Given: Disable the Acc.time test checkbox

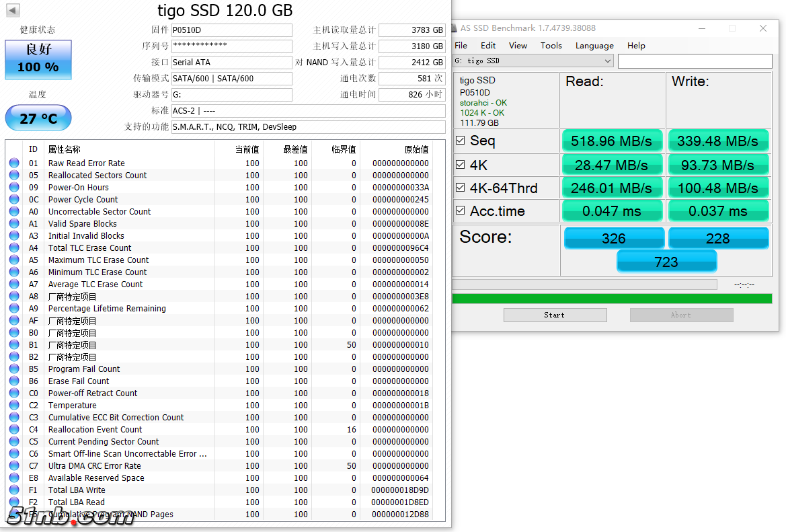Looking at the screenshot, I should pyautogui.click(x=461, y=211).
